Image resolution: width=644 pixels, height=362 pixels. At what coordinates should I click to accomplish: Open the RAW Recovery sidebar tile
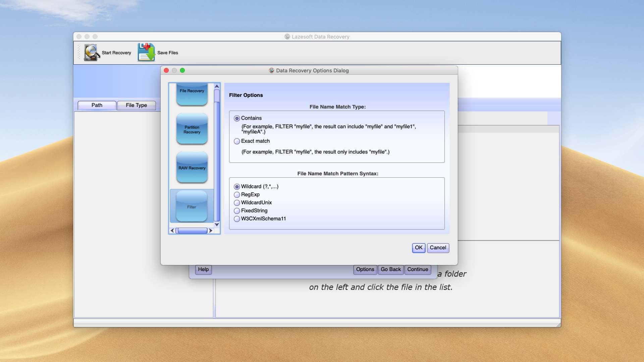point(192,168)
